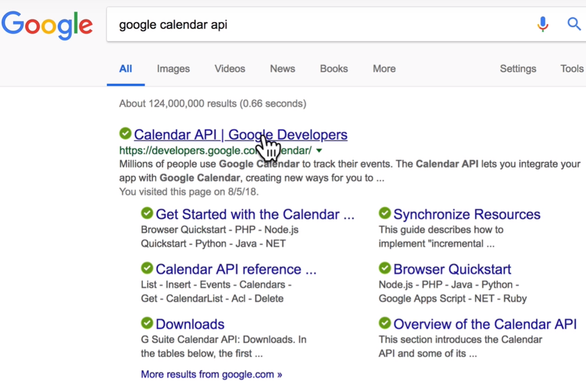This screenshot has width=586, height=392.
Task: Click green checkmark beside Downloads
Action: click(147, 323)
